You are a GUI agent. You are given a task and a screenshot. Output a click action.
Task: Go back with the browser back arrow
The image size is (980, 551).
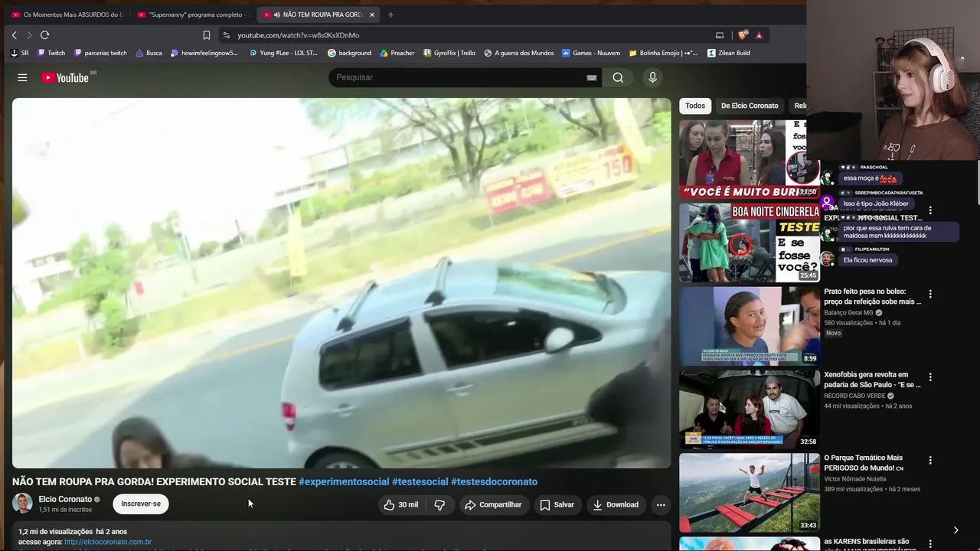14,35
